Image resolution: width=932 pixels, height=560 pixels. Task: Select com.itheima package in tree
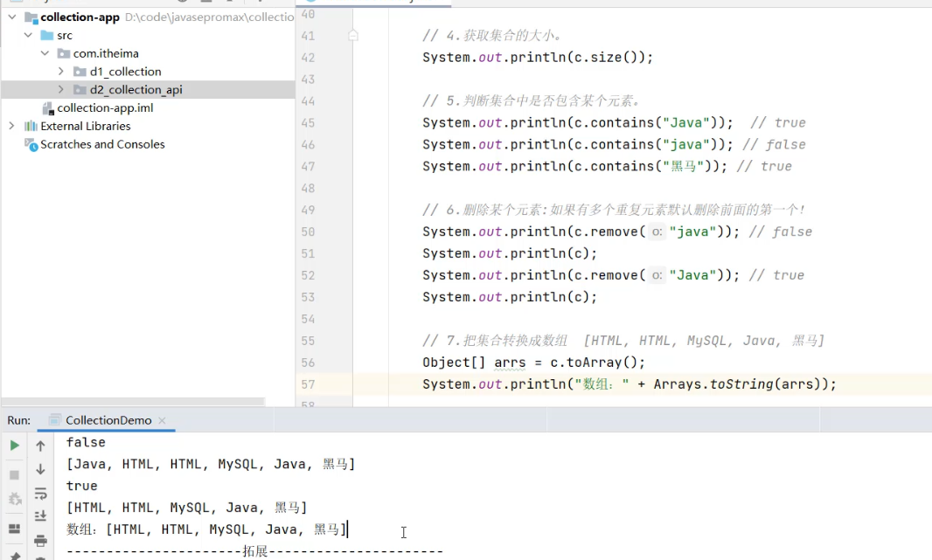(x=106, y=53)
